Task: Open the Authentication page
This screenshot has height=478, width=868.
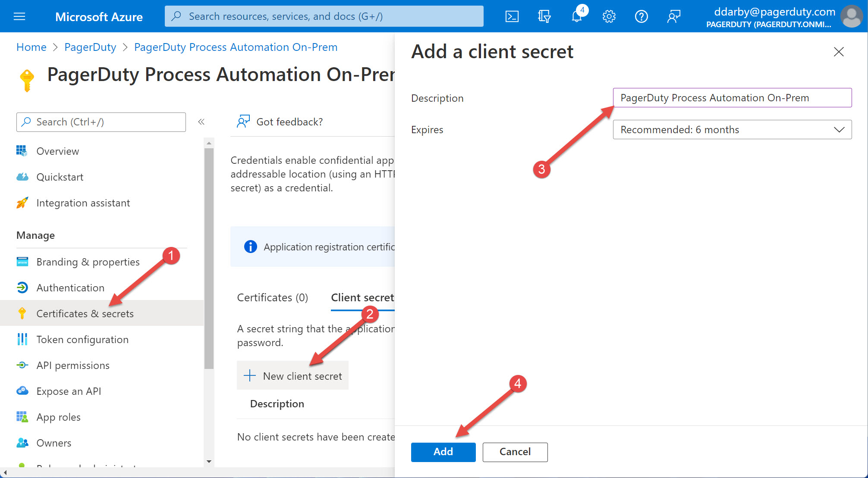Action: tap(70, 287)
